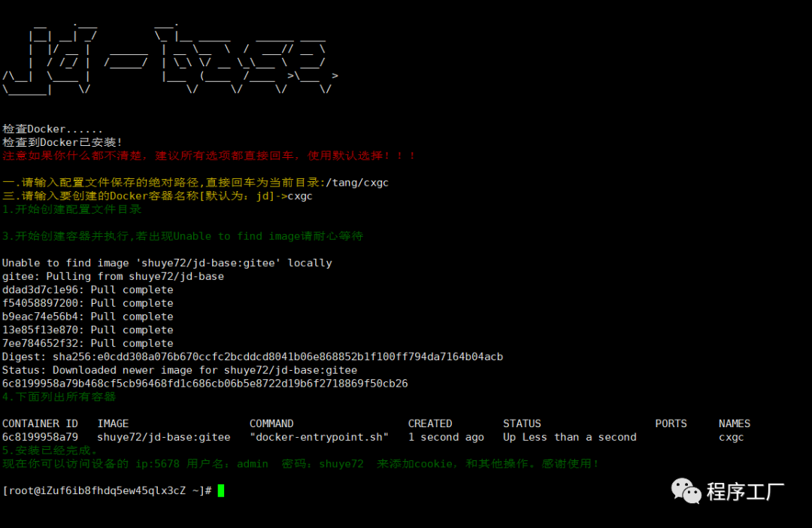Click the line '检查到Docker已安装!'
Image resolution: width=812 pixels, height=528 pixels.
pyautogui.click(x=62, y=142)
